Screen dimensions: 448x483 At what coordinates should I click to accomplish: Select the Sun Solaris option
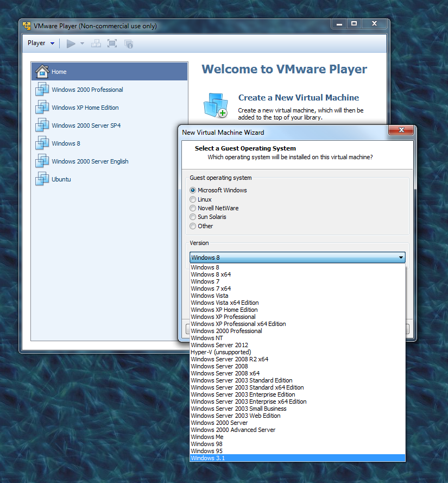pos(193,217)
